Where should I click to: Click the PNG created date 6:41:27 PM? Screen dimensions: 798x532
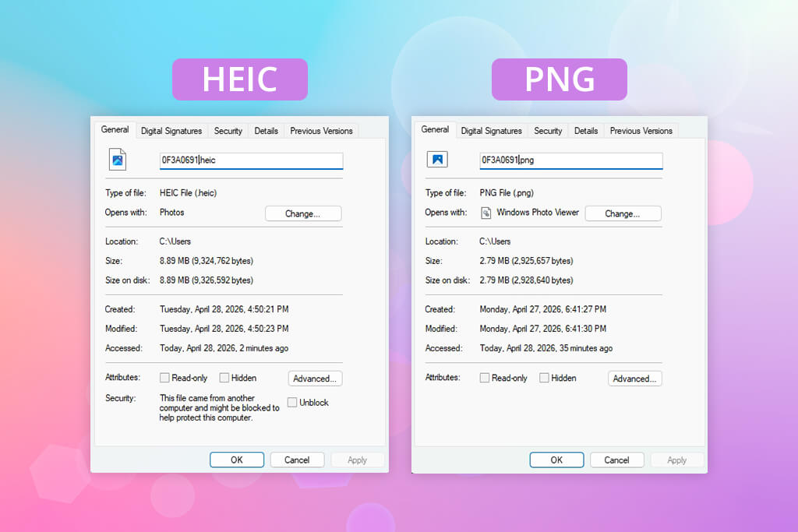(x=543, y=309)
